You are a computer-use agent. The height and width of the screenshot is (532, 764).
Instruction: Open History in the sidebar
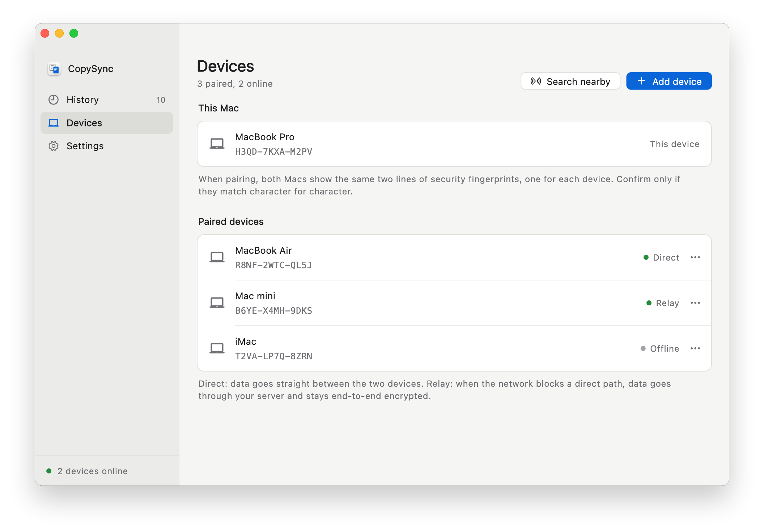point(107,100)
